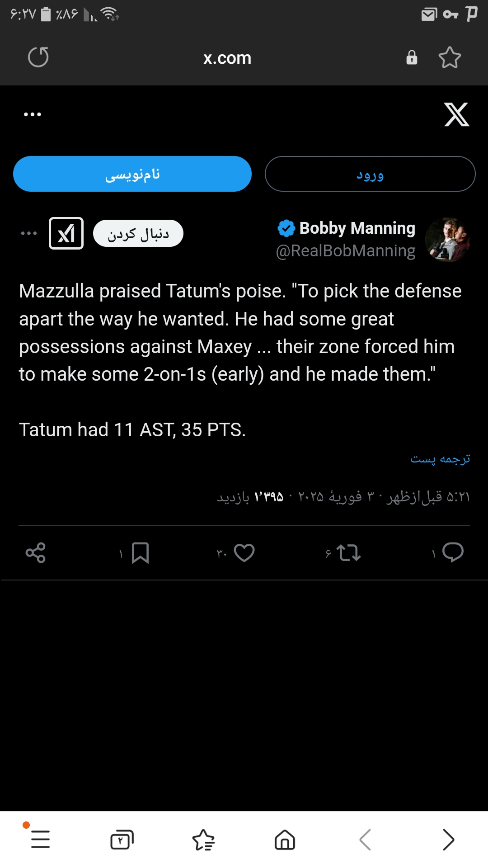Open the post's three-dot options menu

point(29,233)
